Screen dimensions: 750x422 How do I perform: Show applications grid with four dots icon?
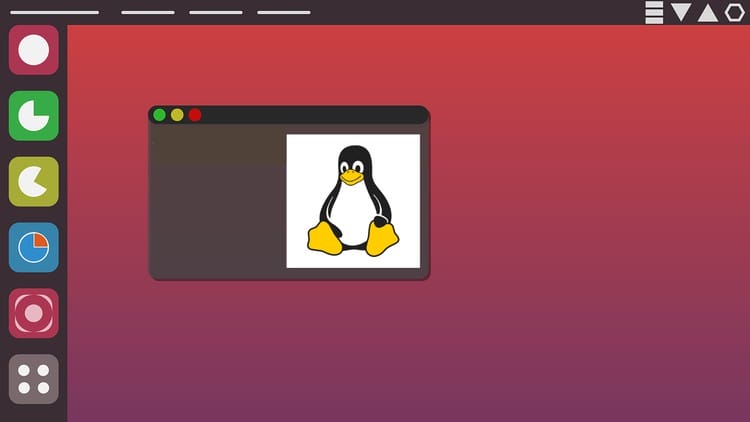click(34, 379)
